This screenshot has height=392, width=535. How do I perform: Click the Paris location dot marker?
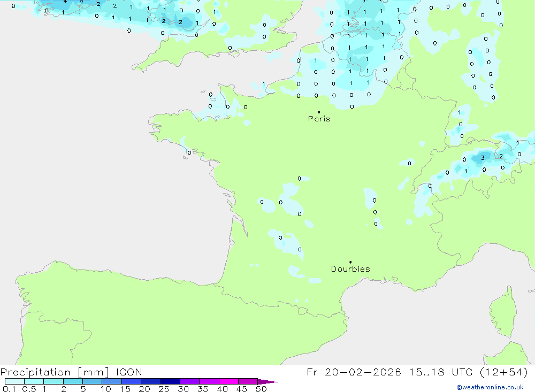coord(319,112)
